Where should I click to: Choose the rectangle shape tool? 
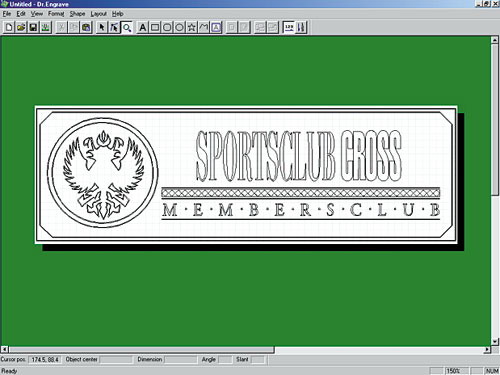tap(155, 27)
